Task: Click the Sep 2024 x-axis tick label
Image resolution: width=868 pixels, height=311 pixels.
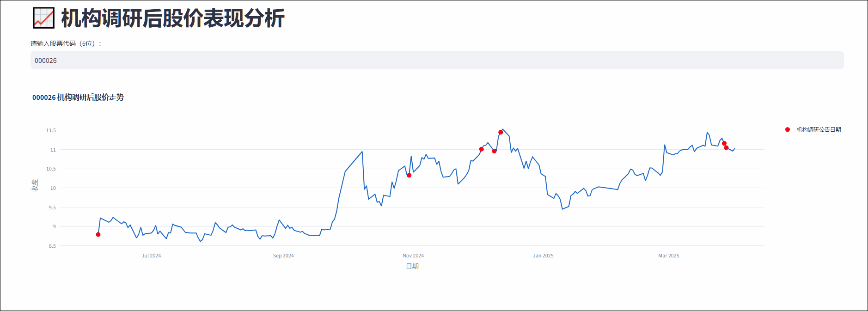Action: (x=283, y=256)
